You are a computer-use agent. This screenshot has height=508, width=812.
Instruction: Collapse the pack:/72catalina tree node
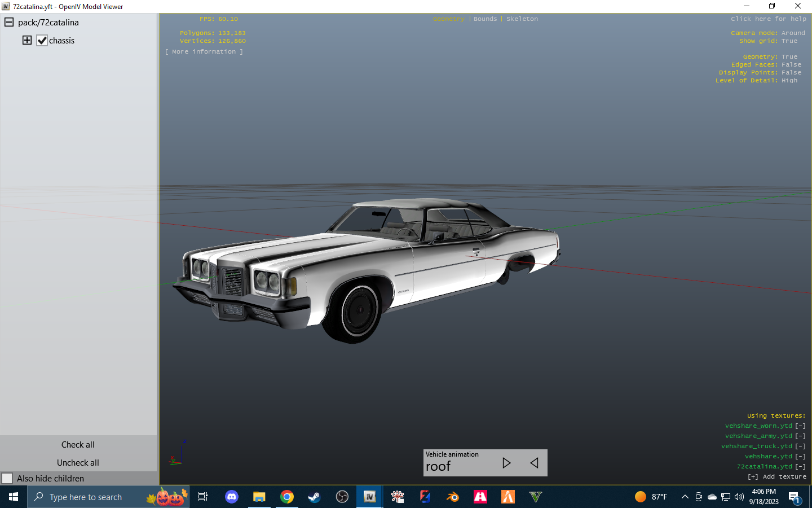click(8, 22)
